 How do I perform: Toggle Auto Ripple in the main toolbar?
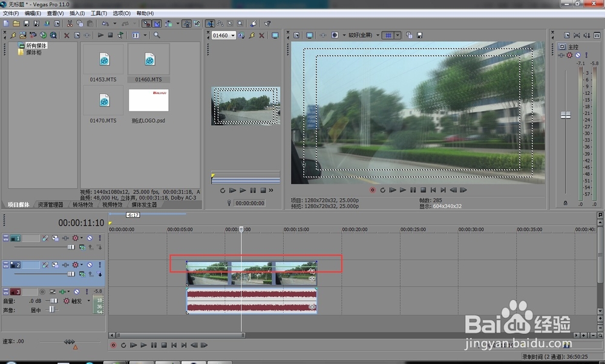(x=169, y=24)
